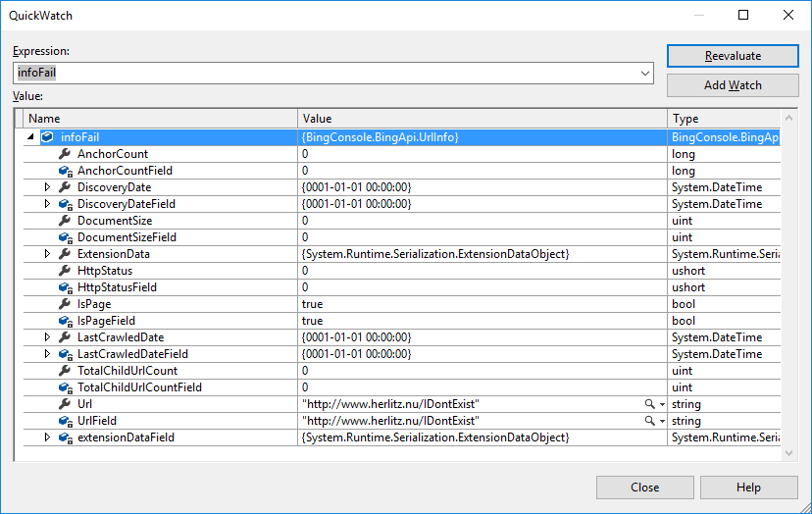Click inside the Expression input field
This screenshot has height=514, width=812.
324,73
